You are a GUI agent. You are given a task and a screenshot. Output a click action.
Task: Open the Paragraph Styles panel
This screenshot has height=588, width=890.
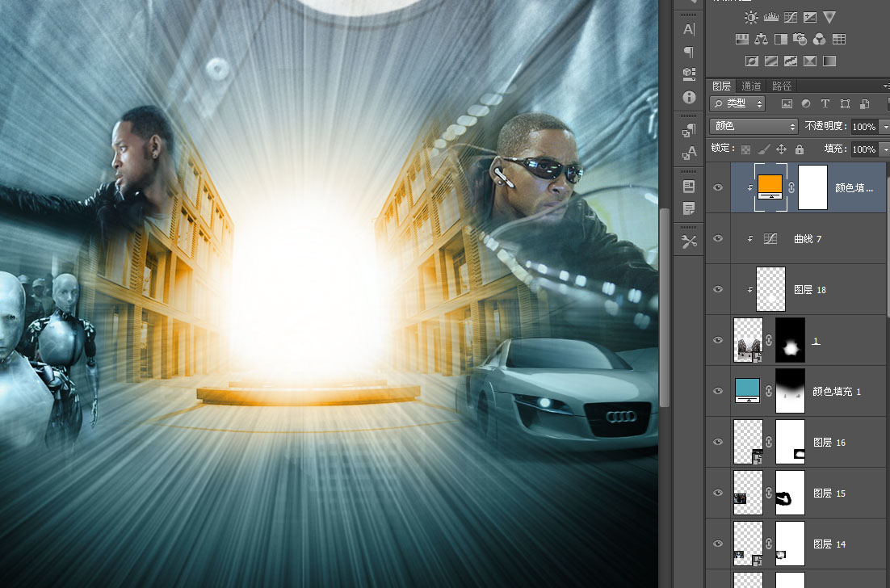click(689, 131)
